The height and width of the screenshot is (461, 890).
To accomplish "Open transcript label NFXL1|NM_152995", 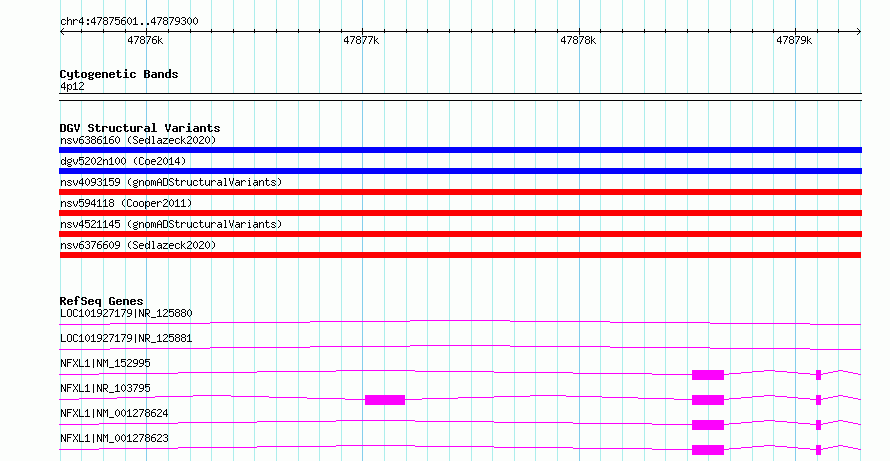I will pos(105,363).
